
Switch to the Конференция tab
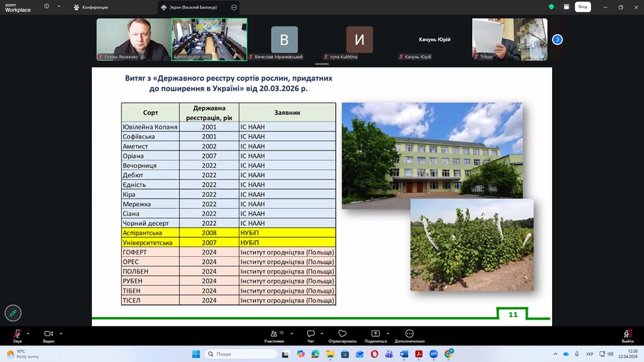91,7
